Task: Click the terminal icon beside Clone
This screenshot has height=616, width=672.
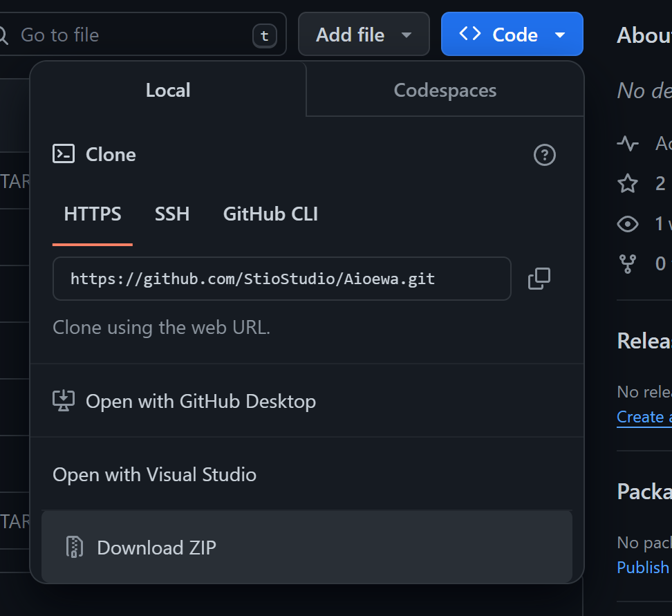Action: pos(64,154)
